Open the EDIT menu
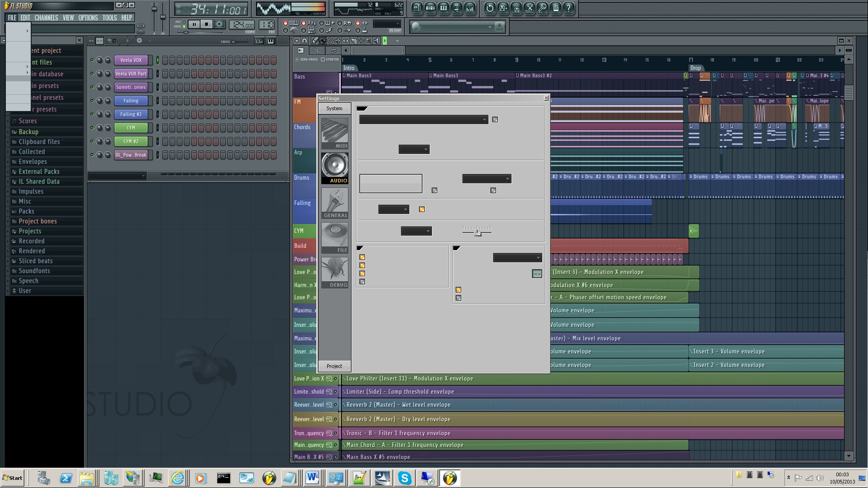The height and width of the screenshot is (488, 868). tap(25, 18)
